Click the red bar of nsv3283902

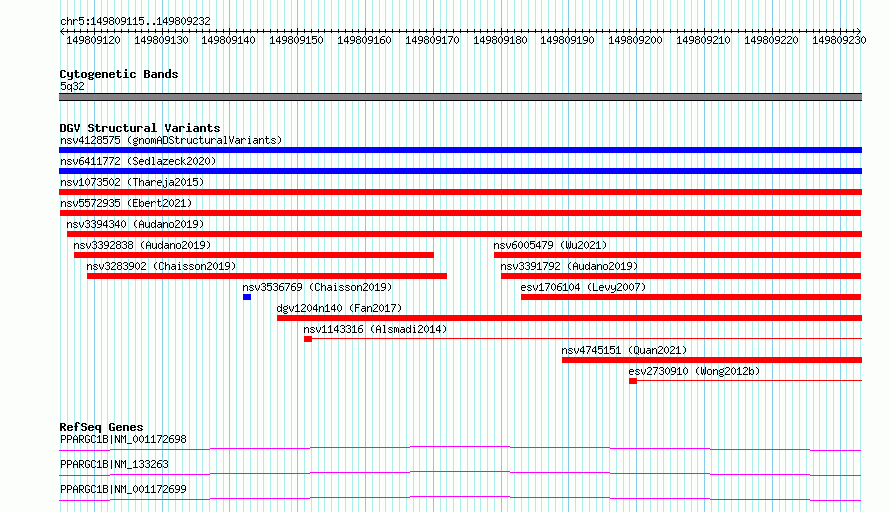tap(267, 276)
